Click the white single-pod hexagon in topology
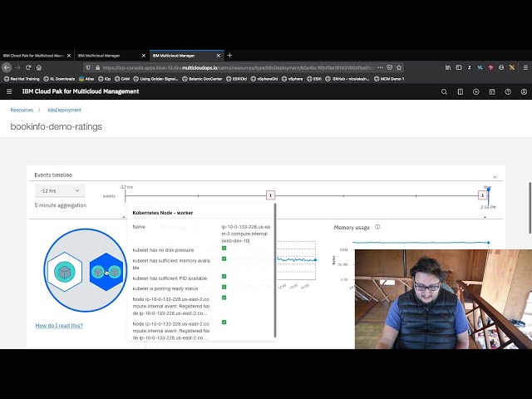 pyautogui.click(x=65, y=272)
